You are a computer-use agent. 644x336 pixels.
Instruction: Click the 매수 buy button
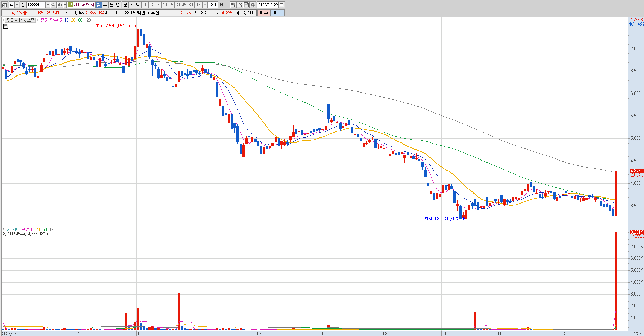[x=264, y=13]
